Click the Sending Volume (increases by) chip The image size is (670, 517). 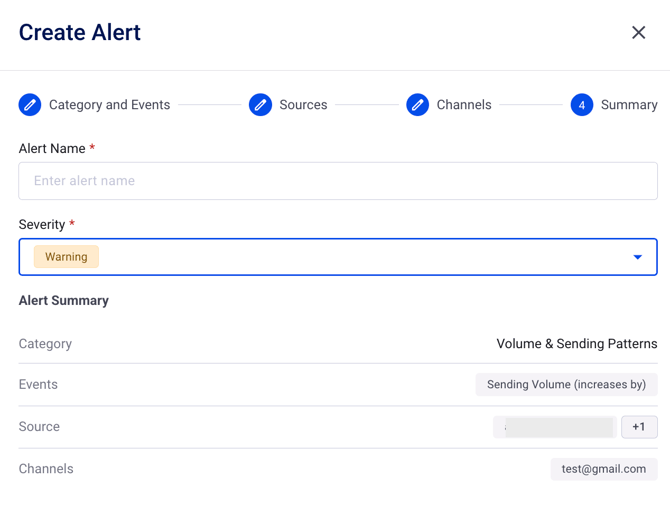pyautogui.click(x=566, y=384)
